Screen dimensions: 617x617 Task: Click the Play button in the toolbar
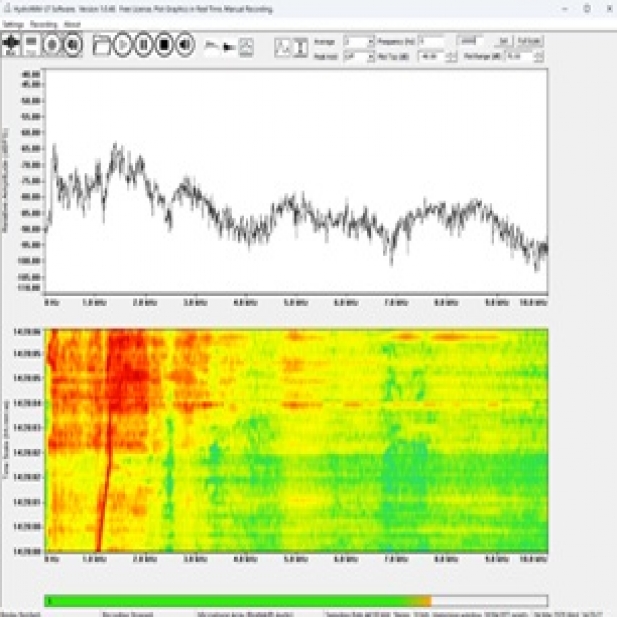pos(123,45)
